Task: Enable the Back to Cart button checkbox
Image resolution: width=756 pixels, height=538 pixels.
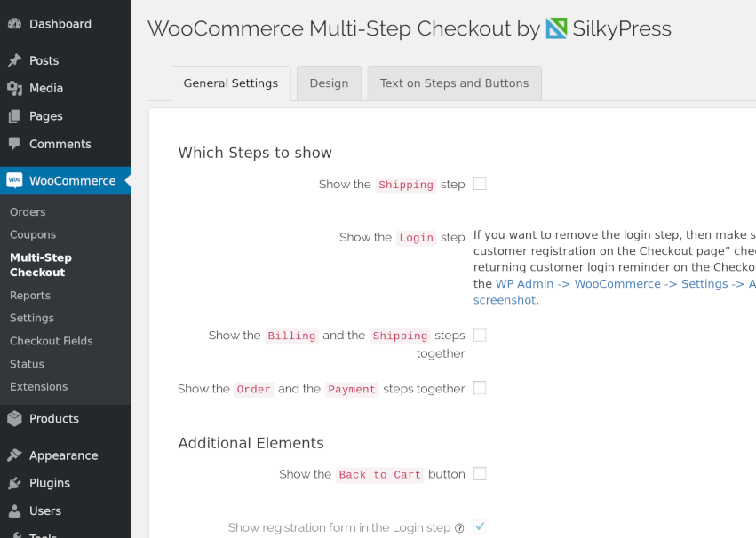Action: click(480, 474)
